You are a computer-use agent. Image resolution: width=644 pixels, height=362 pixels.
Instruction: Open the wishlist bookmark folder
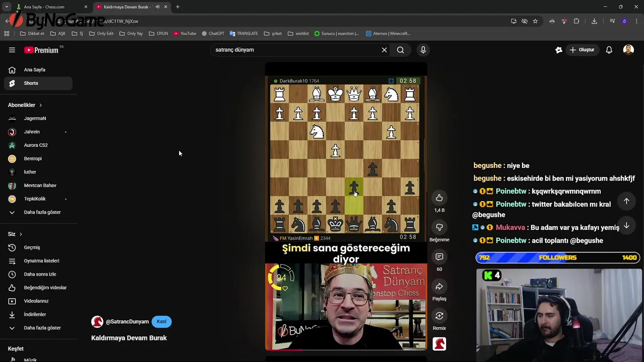tap(298, 33)
